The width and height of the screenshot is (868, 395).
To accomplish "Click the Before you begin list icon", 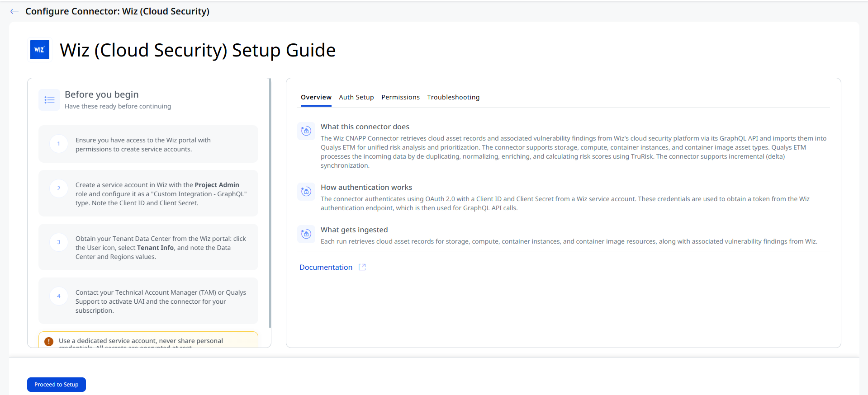I will (x=49, y=100).
